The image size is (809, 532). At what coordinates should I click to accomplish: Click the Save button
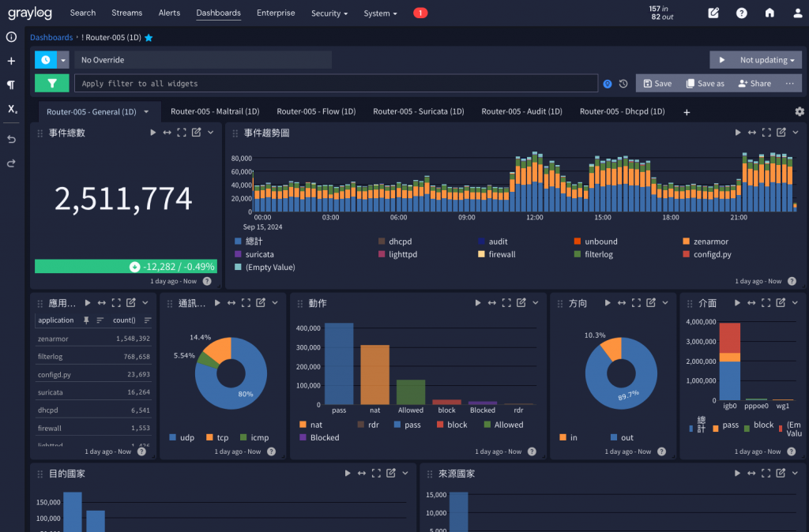pos(657,83)
